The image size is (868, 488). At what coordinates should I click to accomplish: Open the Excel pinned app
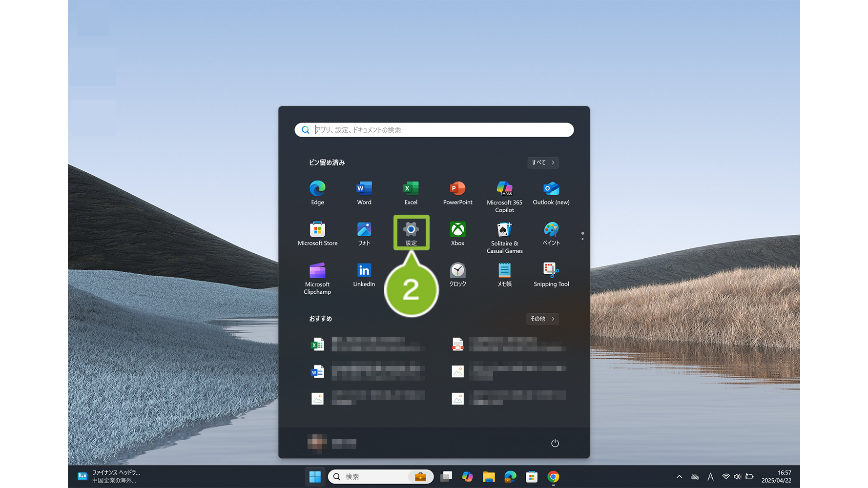coord(411,193)
